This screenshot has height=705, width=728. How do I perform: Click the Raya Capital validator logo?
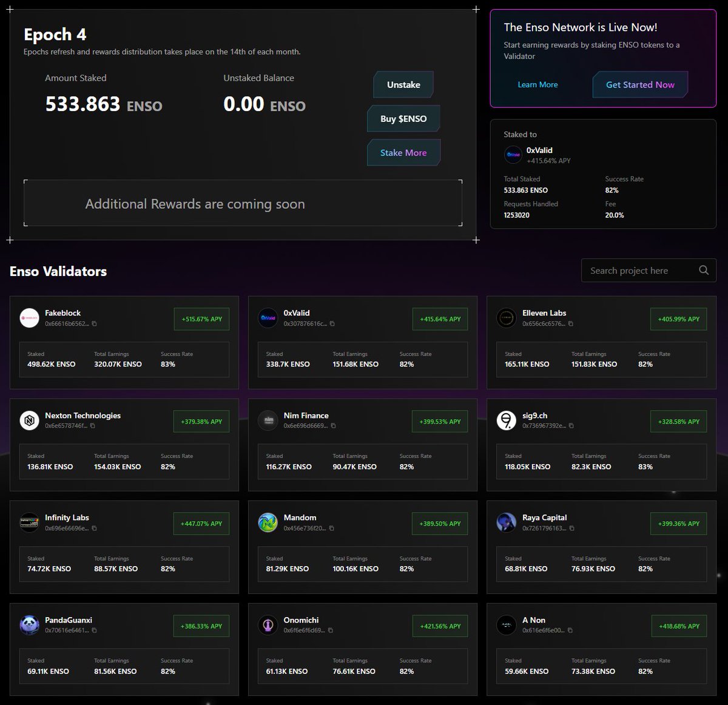[x=506, y=522]
